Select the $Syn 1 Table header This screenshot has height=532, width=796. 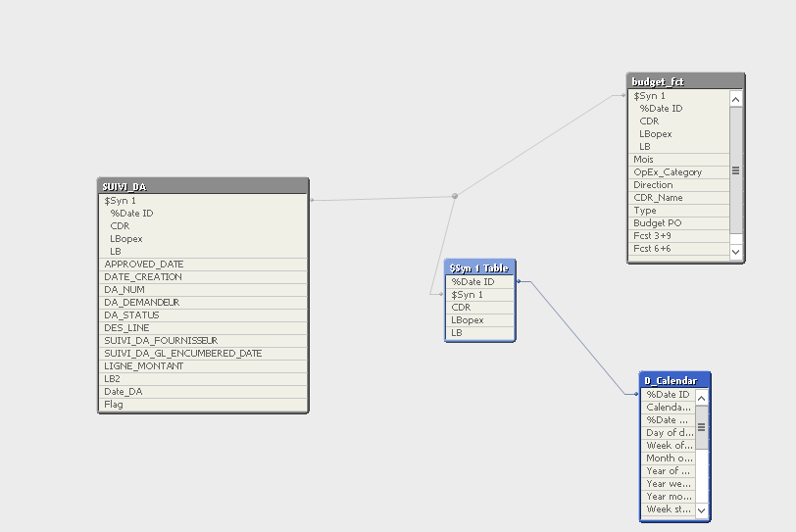coord(479,267)
